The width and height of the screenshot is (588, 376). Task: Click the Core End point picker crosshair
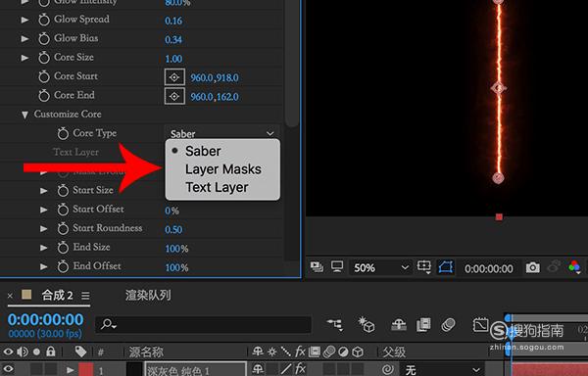[174, 97]
